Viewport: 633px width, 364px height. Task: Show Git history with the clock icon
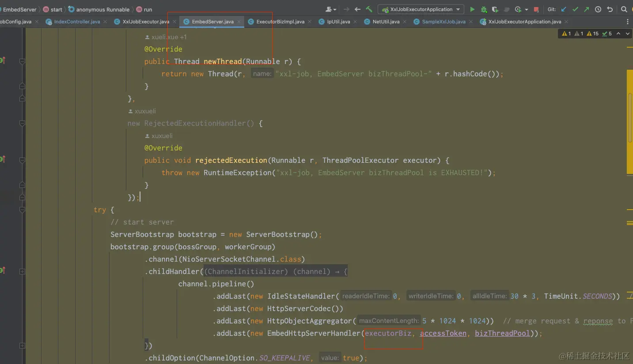coord(598,9)
